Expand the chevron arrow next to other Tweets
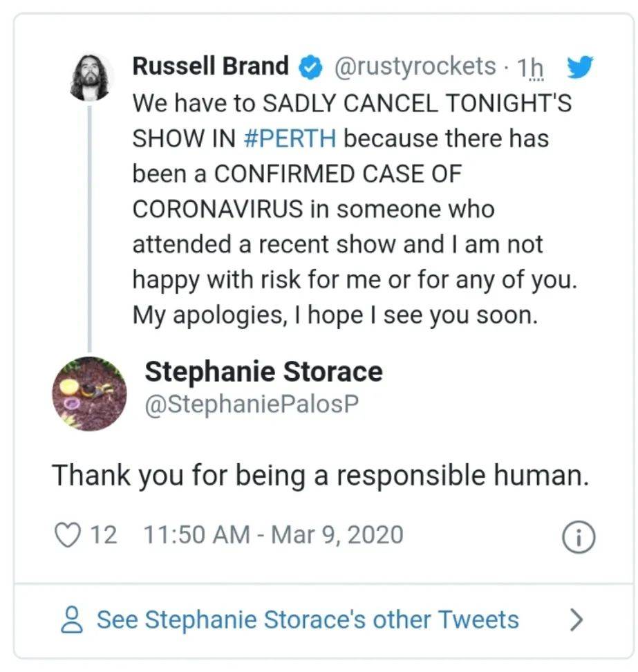Screen dimensions: 638x672 (576, 620)
